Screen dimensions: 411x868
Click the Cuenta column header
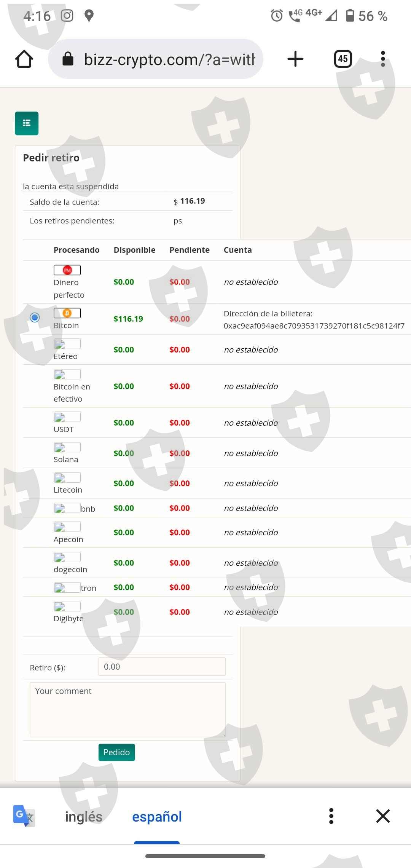237,250
